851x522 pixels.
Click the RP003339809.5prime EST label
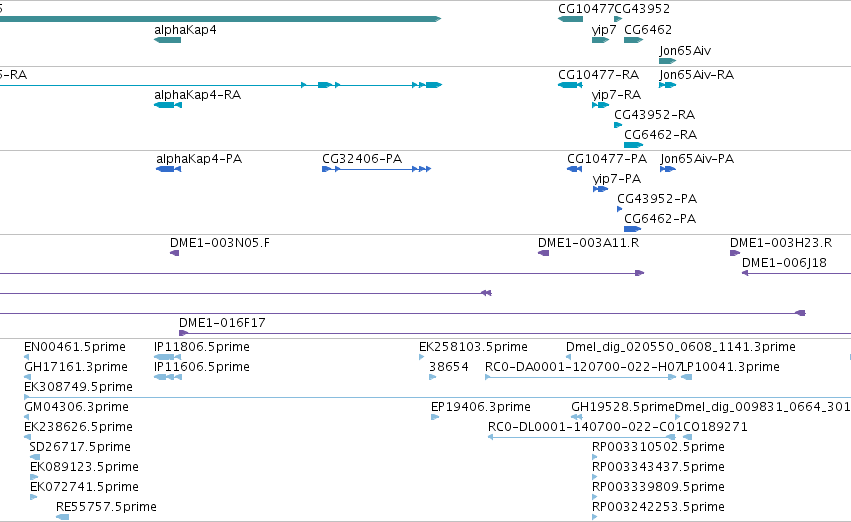click(x=658, y=487)
